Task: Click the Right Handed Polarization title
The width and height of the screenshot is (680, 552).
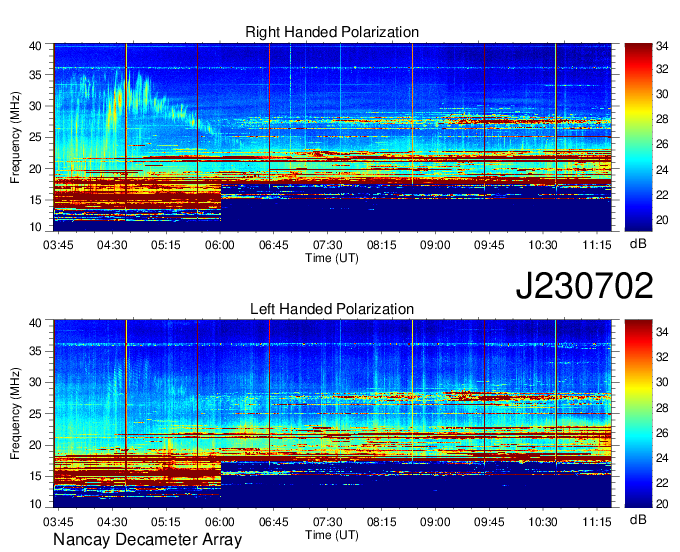Action: pyautogui.click(x=332, y=32)
